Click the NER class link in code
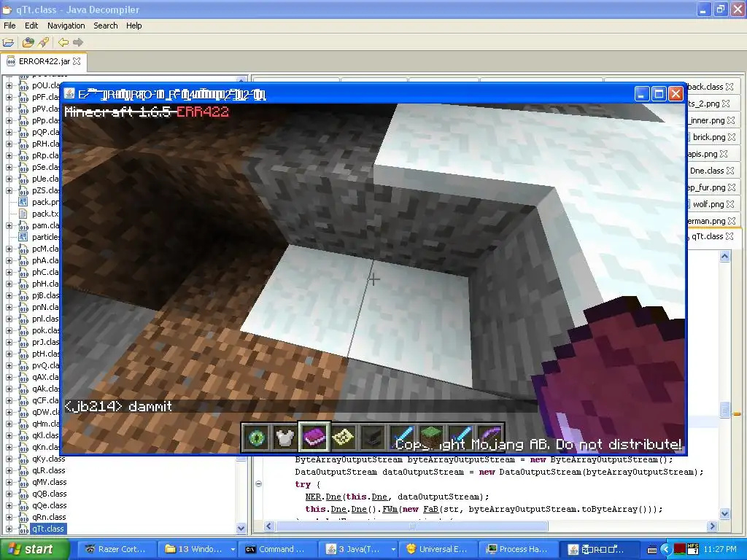747x560 pixels. pyautogui.click(x=313, y=497)
